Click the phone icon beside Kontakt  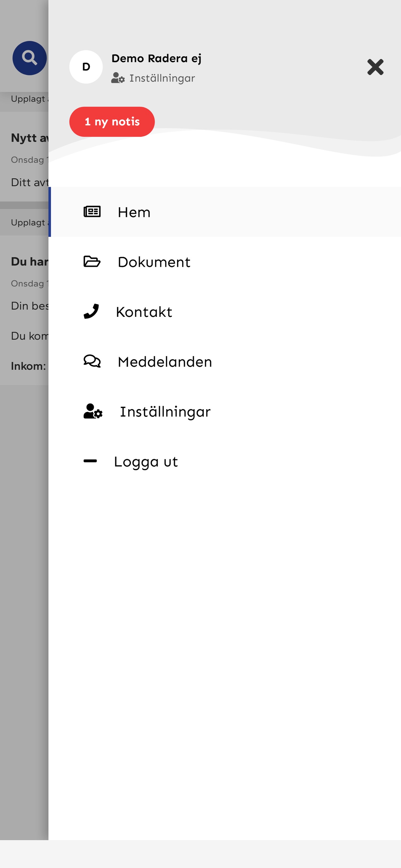coord(91,311)
